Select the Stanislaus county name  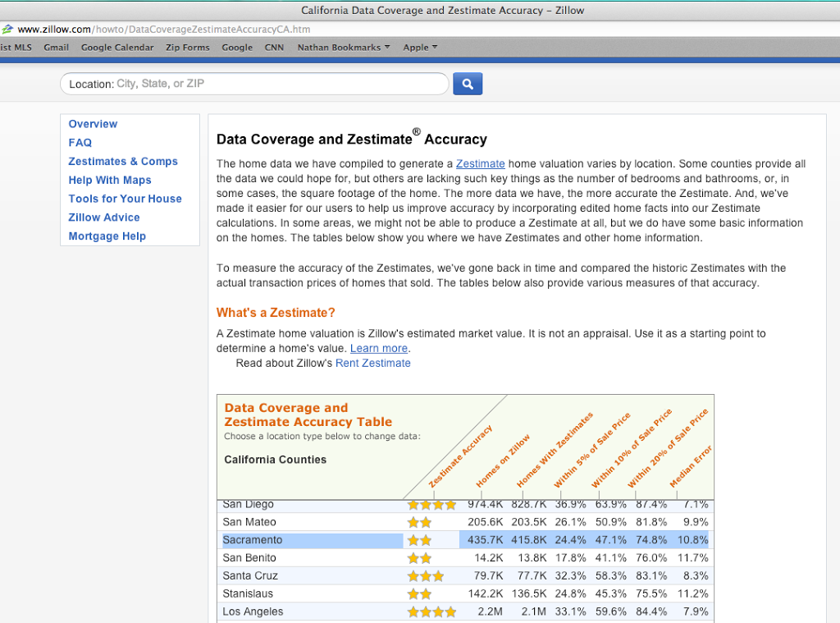tap(248, 594)
